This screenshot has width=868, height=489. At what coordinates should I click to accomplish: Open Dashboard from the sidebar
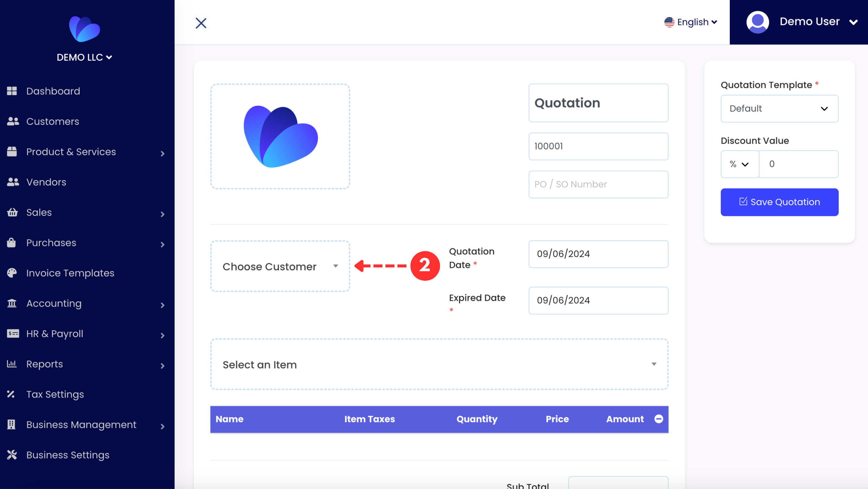[53, 91]
